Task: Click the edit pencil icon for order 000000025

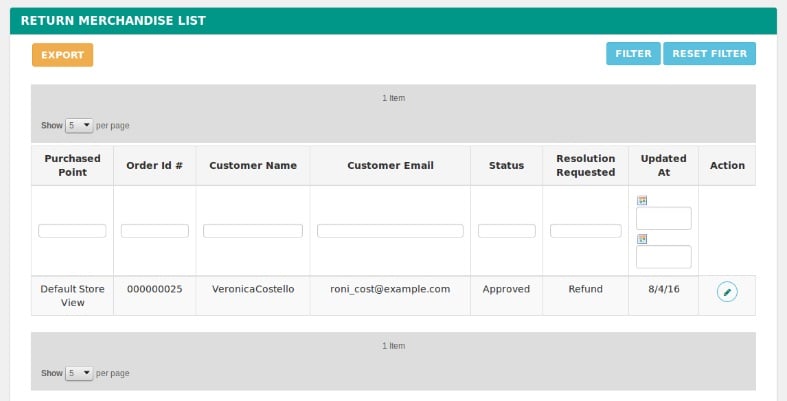Action: (727, 292)
